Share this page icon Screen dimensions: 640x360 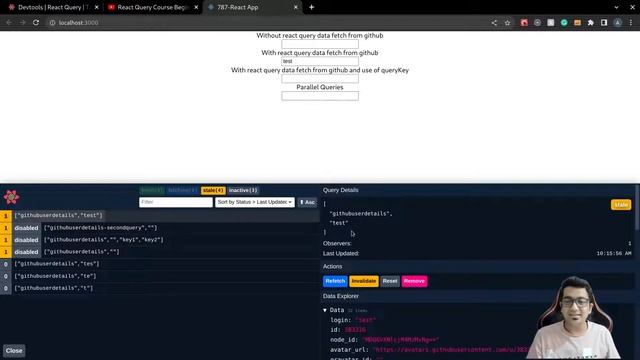(494, 23)
